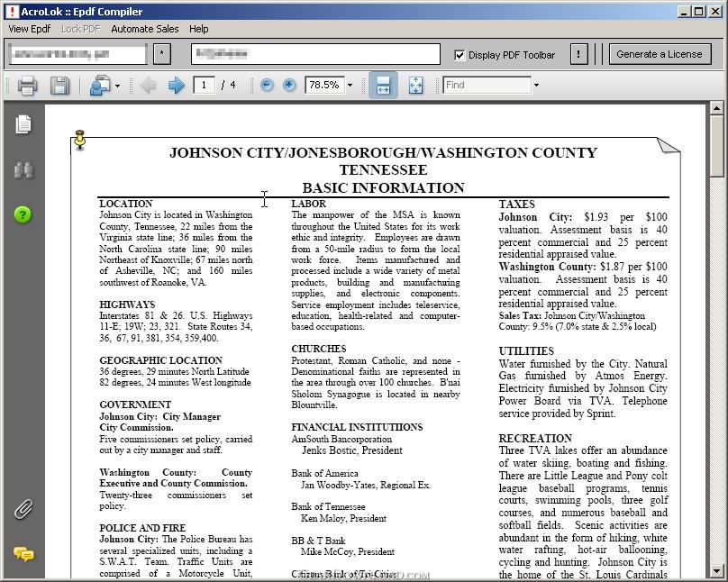728x582 pixels.
Task: Click the green help question mark icon
Action: [23, 214]
